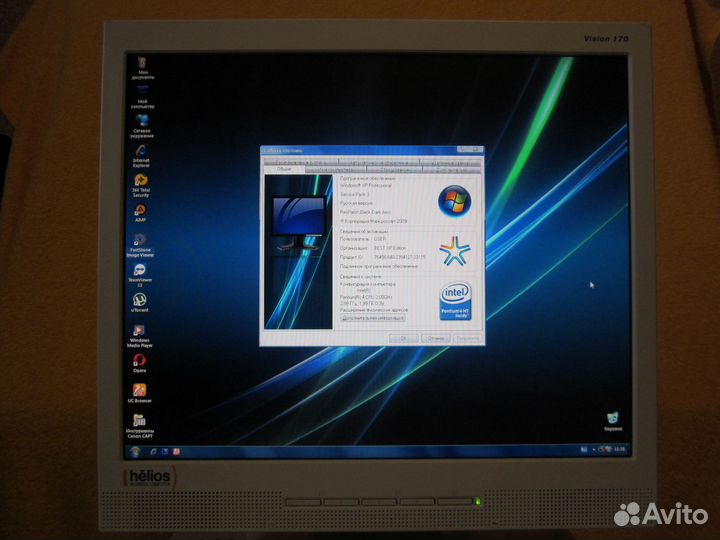Open FastStone Image Viewer shortcut
This screenshot has width=720, height=540.
140,245
